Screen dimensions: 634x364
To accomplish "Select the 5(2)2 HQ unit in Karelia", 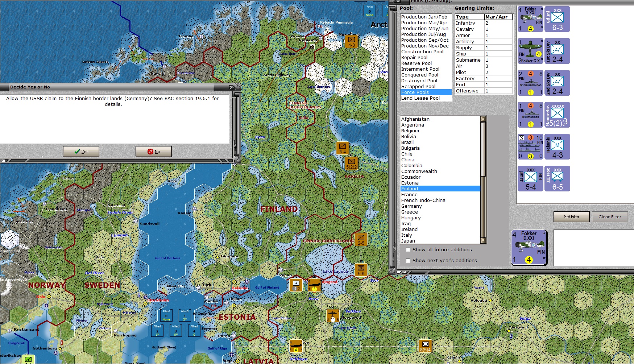I will coord(351,163).
